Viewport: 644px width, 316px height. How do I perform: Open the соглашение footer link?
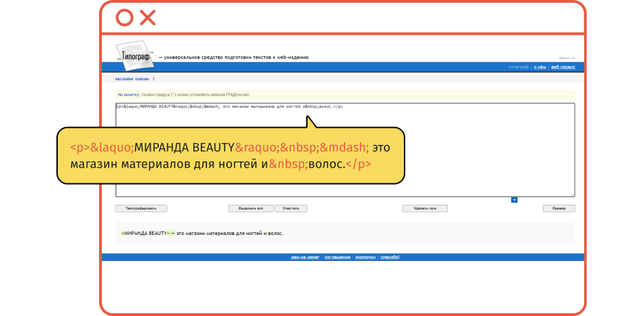(338, 258)
